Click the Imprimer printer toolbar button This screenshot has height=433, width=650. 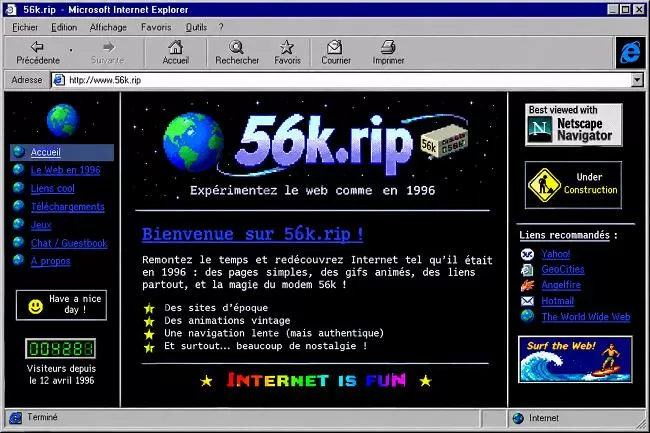[388, 52]
